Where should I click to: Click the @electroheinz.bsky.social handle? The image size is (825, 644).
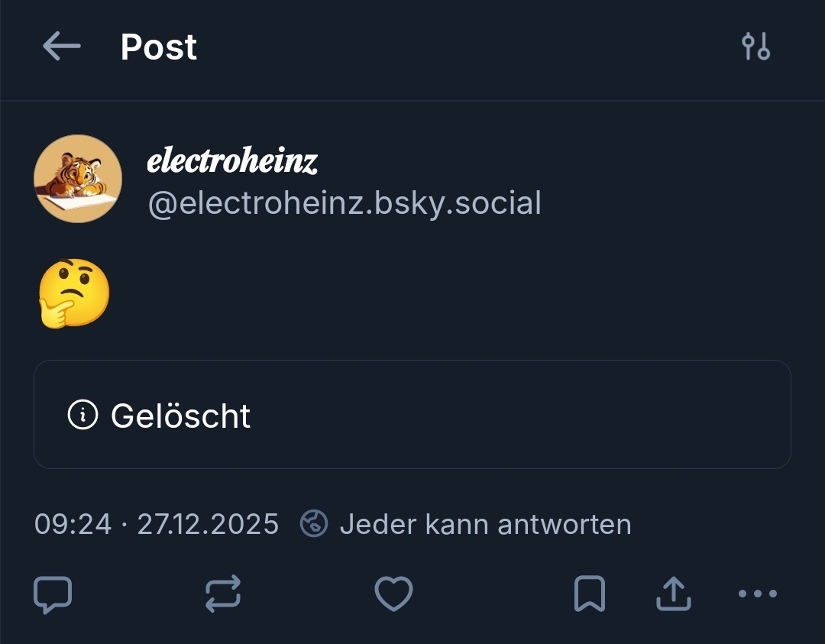tap(344, 204)
